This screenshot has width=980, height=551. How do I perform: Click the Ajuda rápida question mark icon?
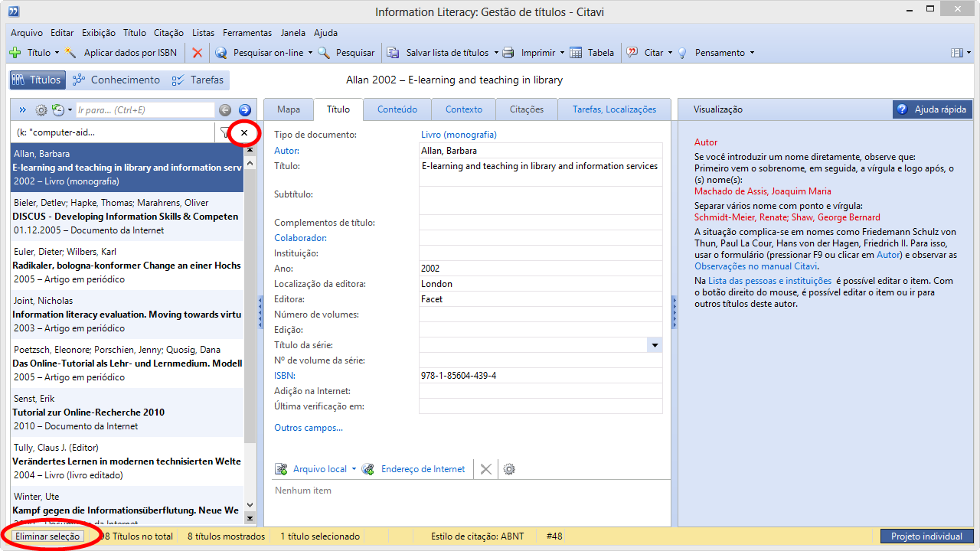tap(902, 109)
